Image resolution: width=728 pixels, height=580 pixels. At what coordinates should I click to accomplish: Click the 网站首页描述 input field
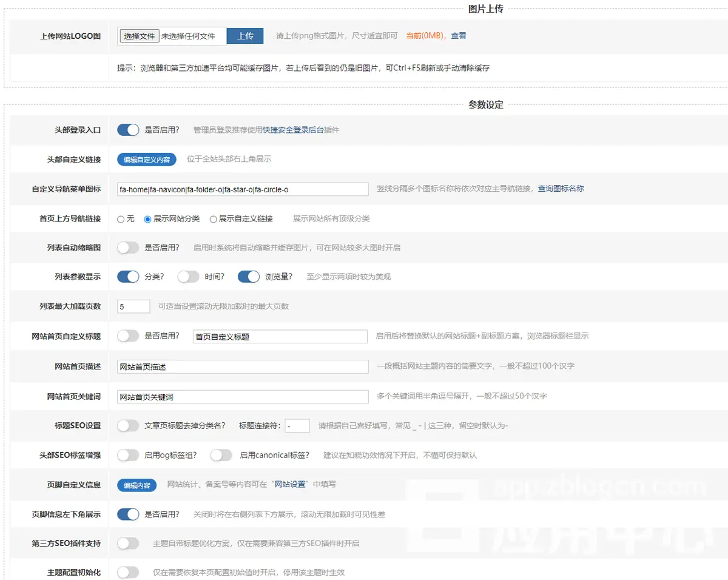pos(243,366)
